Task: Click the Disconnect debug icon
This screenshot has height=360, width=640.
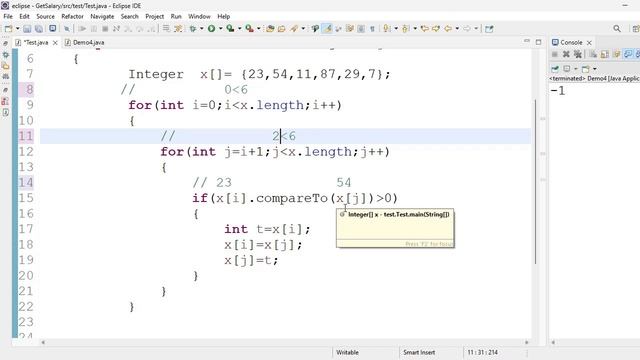Action: point(116,29)
